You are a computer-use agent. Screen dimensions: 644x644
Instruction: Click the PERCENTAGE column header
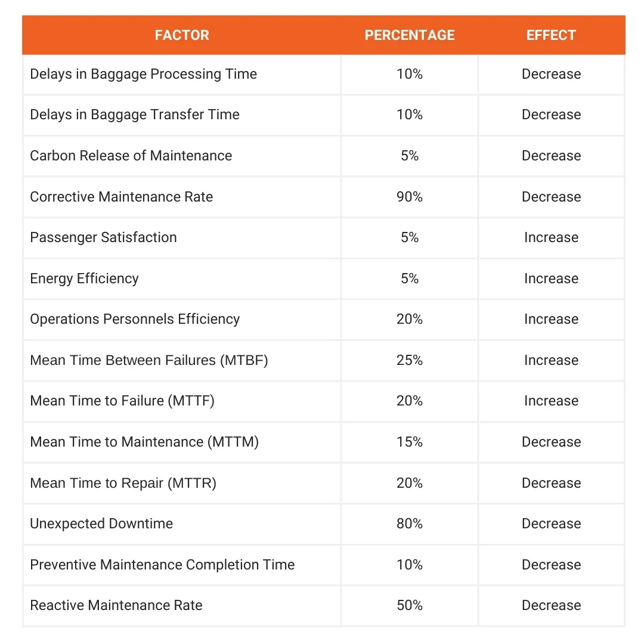click(410, 35)
